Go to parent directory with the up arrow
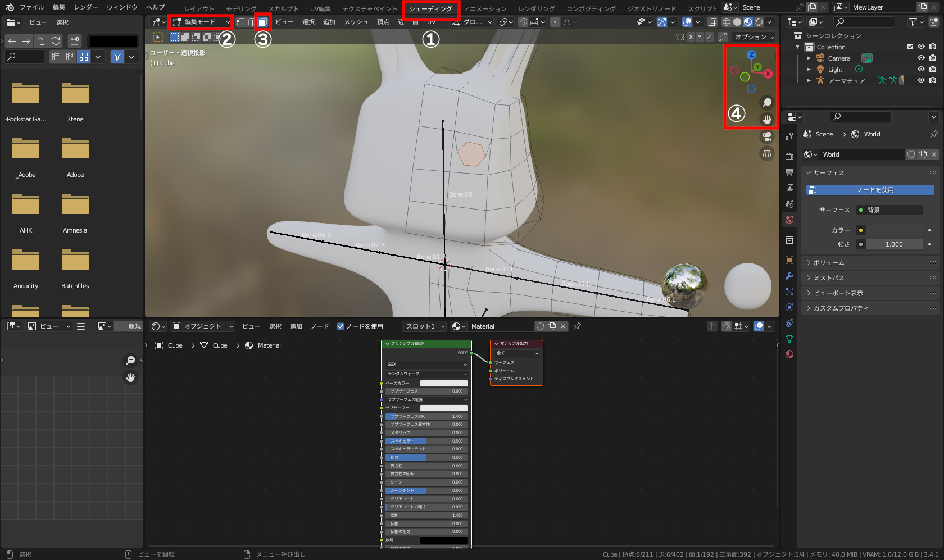This screenshot has height=560, width=944. pyautogui.click(x=40, y=41)
